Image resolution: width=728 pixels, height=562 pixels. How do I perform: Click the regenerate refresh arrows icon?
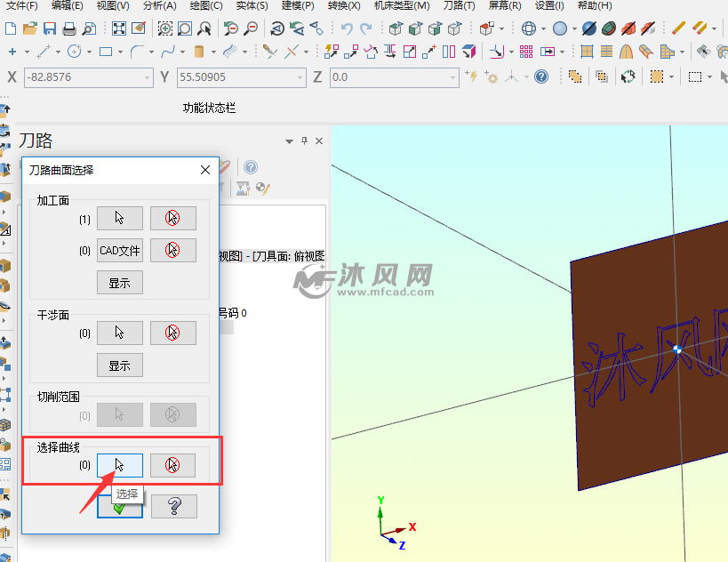point(628,76)
